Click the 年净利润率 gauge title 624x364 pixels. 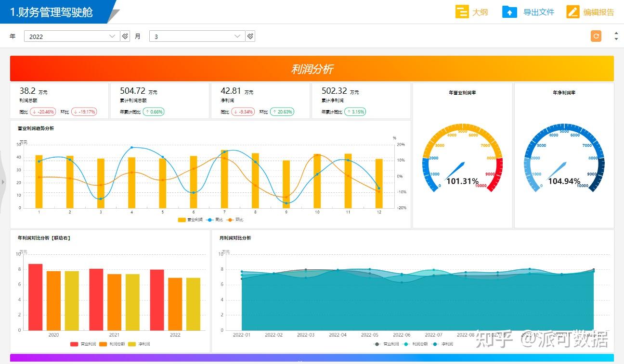point(564,92)
